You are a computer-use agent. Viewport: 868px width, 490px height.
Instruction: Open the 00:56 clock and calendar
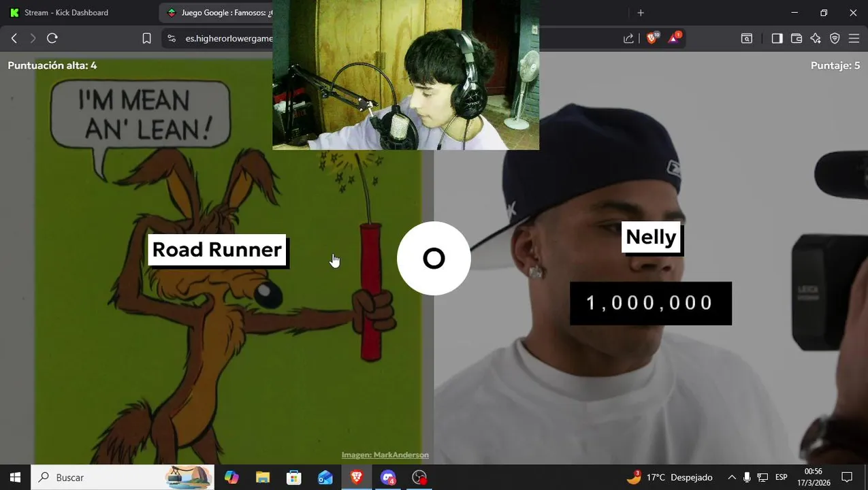(814, 477)
